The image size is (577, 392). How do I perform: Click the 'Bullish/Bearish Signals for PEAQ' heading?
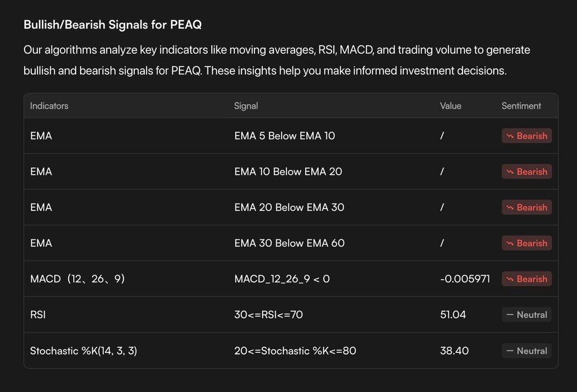pos(112,25)
